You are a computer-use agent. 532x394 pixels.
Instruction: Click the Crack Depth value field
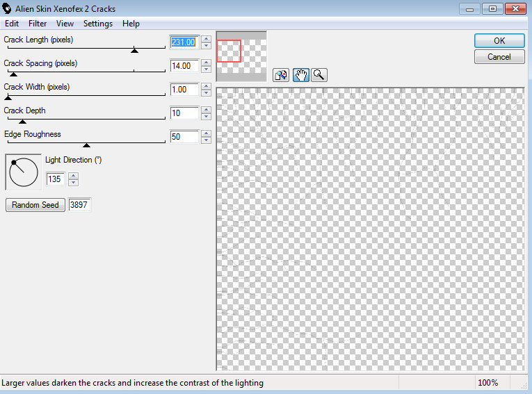(184, 113)
